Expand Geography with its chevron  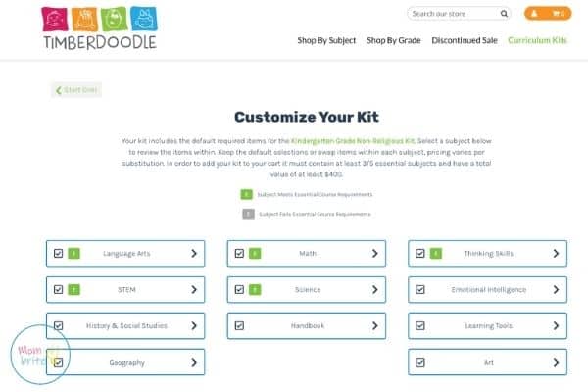[194, 362]
